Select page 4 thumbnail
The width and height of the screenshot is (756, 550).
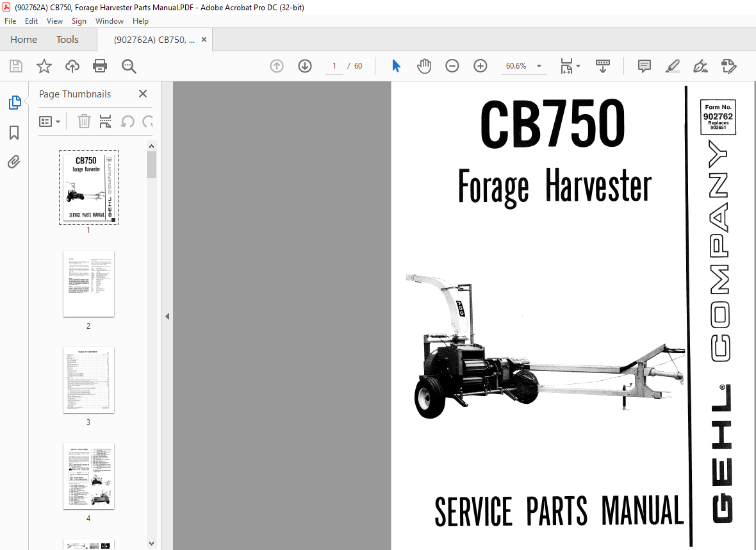pos(88,476)
